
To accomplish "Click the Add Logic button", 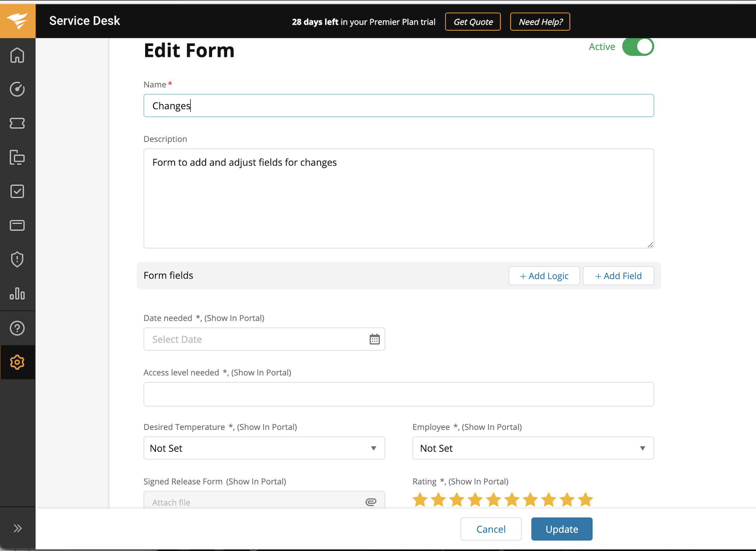I will pyautogui.click(x=544, y=276).
